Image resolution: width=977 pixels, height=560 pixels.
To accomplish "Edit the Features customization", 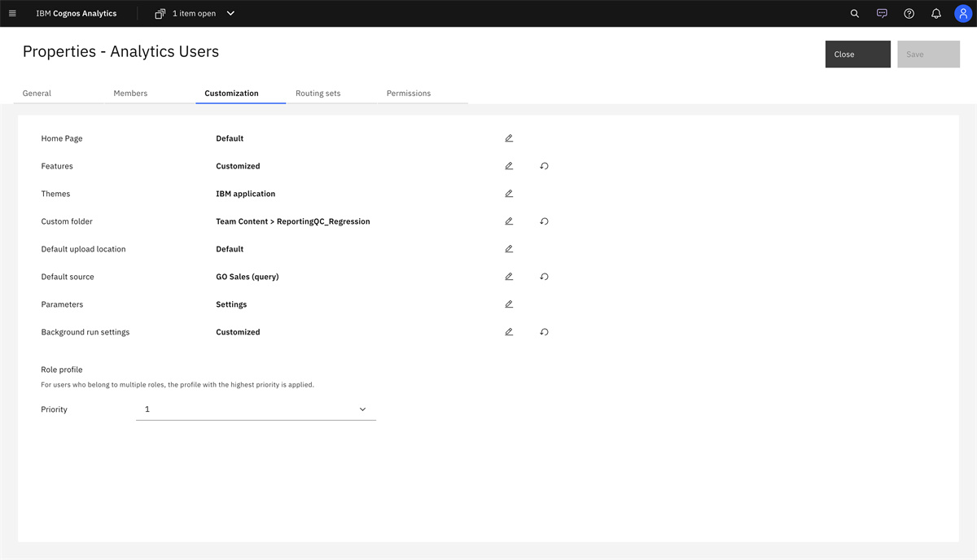I will point(509,166).
